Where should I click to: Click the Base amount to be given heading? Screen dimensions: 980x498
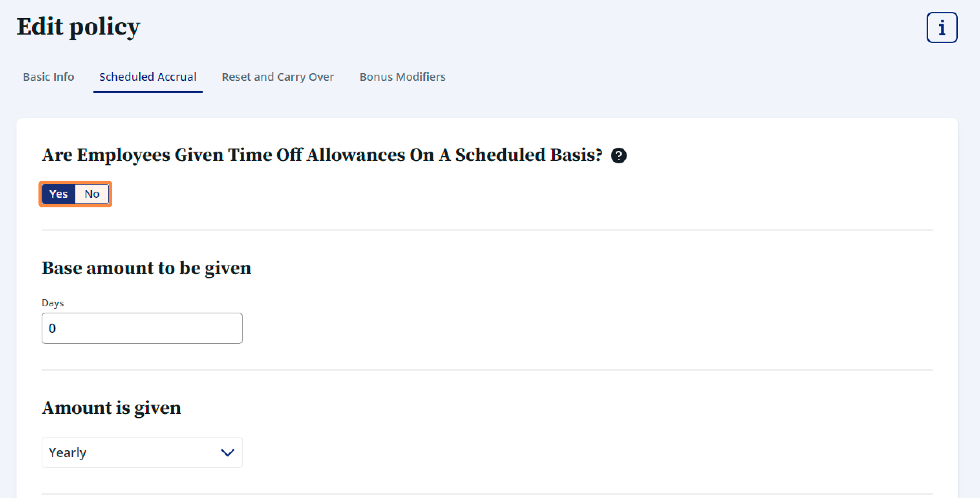coord(146,268)
